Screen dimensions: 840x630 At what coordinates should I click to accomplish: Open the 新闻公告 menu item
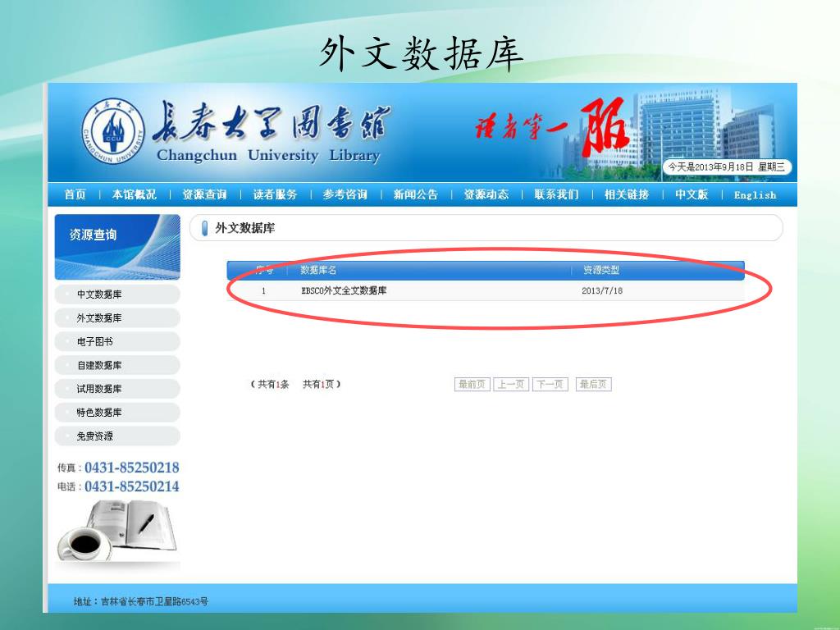[x=416, y=194]
